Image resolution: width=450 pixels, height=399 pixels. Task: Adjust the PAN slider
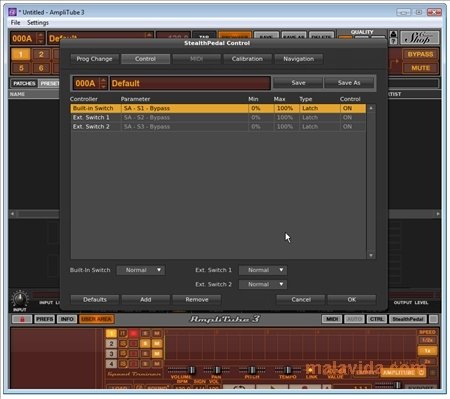217,370
